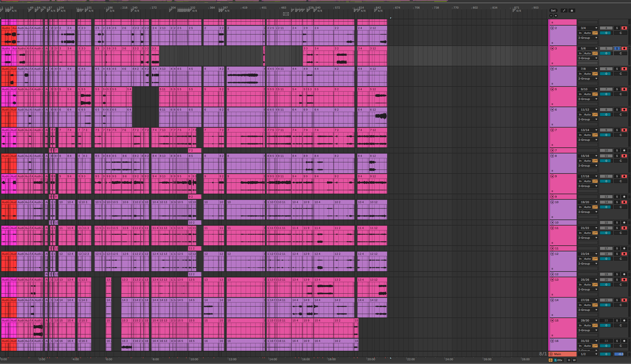Arm track 9 for recording
Screen dimensions: 631x364
624,176
